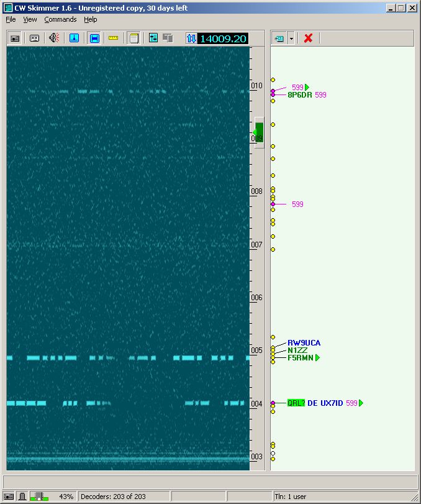Image resolution: width=421 pixels, height=504 pixels.
Task: Select the N1ZZ callsign
Action: coord(297,351)
